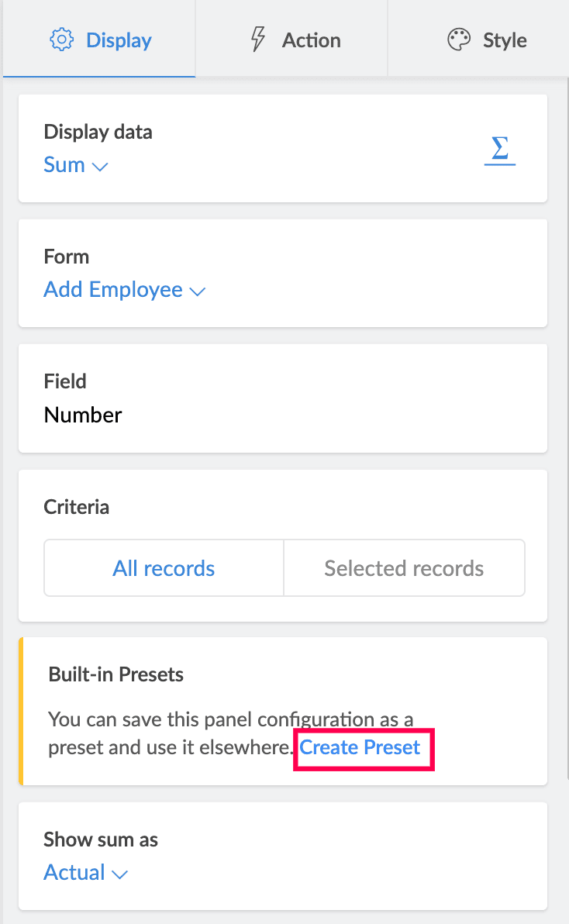Viewport: 569px width, 924px height.
Task: Click the chevron arrow beside Sum
Action: 100,166
